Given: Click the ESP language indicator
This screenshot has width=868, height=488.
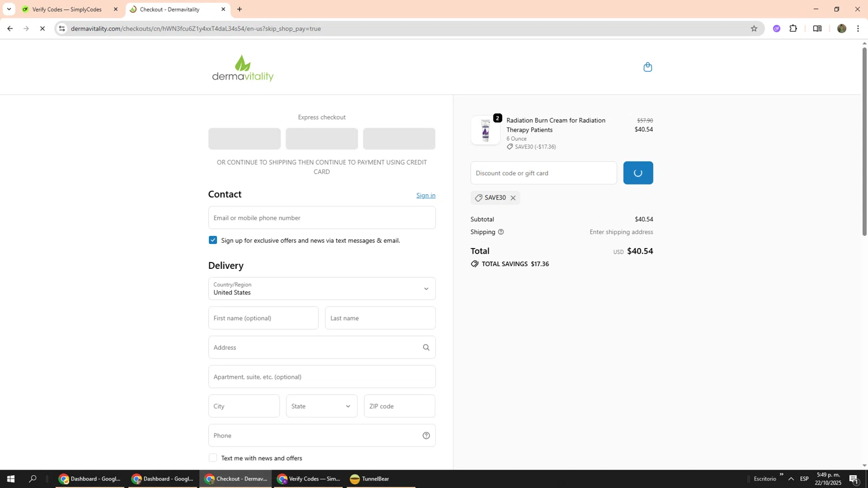Looking at the screenshot, I should [804, 479].
